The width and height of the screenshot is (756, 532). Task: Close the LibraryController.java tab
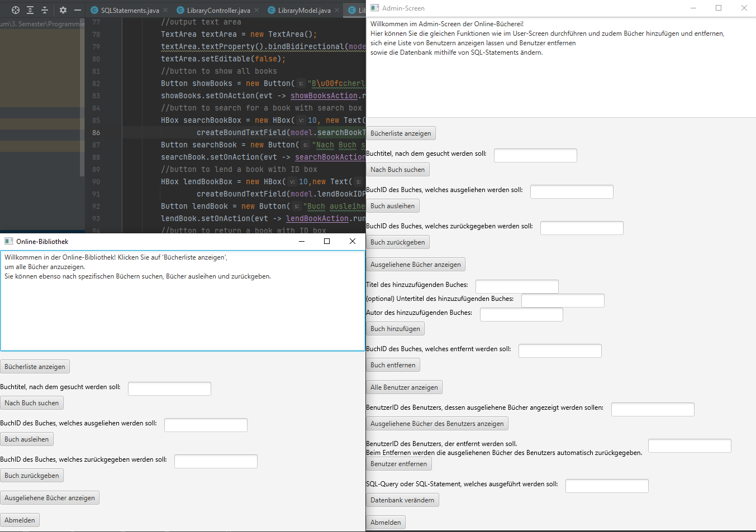256,10
